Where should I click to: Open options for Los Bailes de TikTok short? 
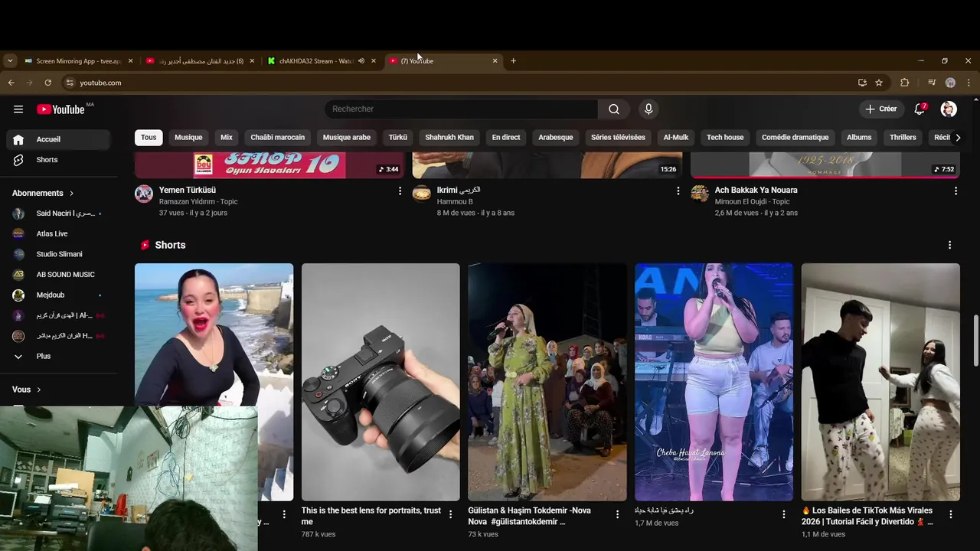coord(951,514)
